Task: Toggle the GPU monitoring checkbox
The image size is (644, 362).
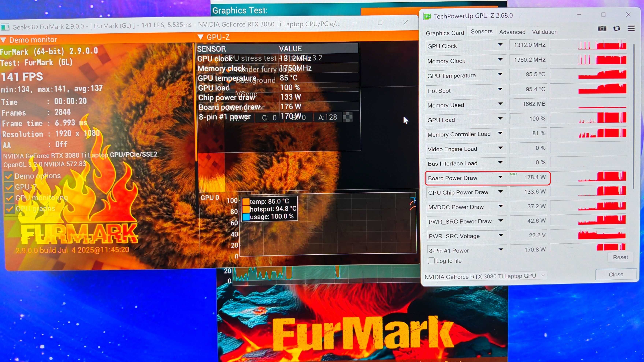Action: (10, 198)
